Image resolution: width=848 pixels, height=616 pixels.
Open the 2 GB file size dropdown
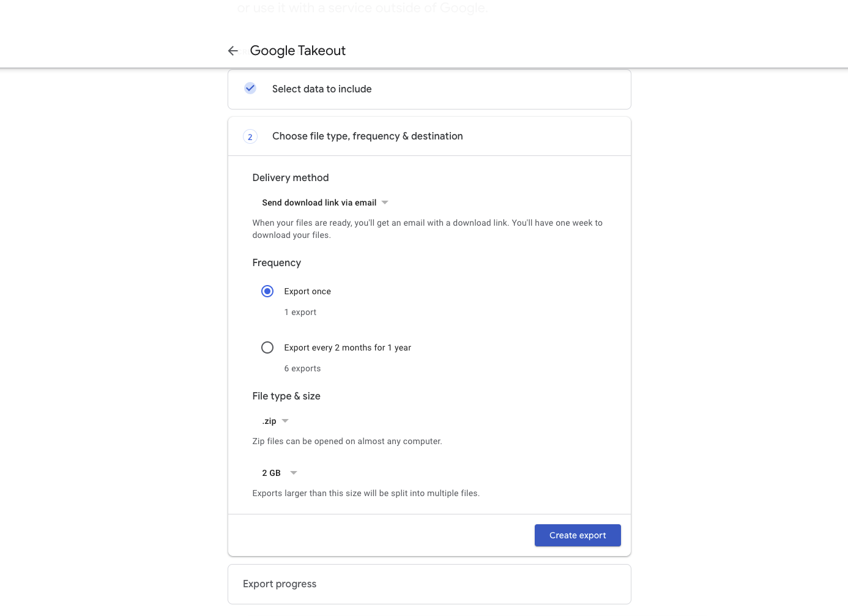click(272, 473)
